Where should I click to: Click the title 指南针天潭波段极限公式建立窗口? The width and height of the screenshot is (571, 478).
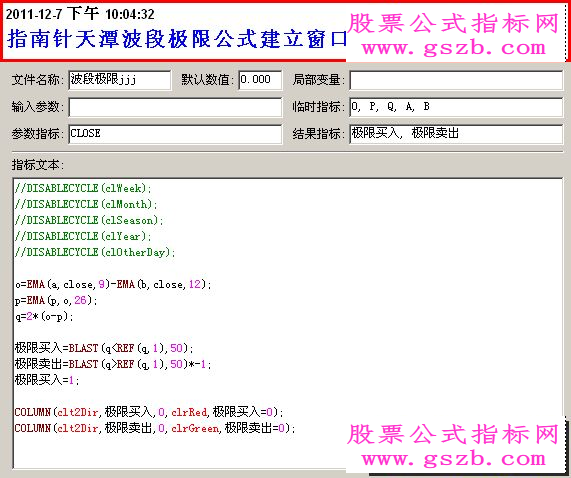click(x=177, y=39)
